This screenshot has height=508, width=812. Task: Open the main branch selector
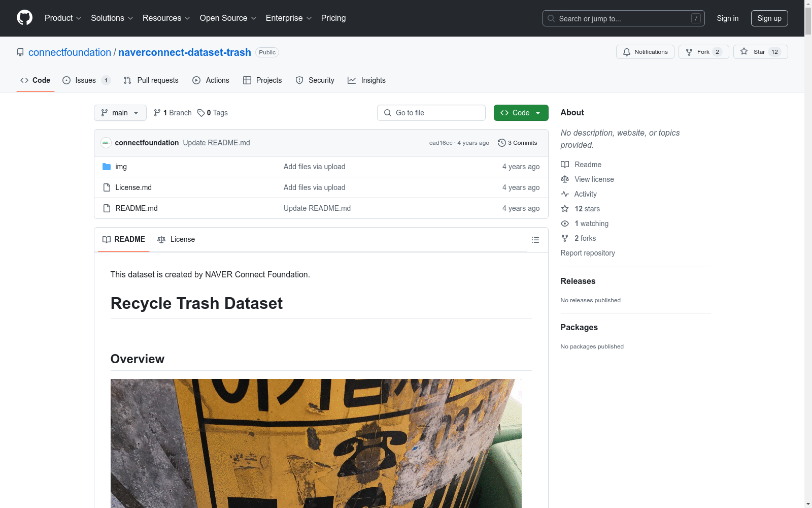(x=120, y=113)
